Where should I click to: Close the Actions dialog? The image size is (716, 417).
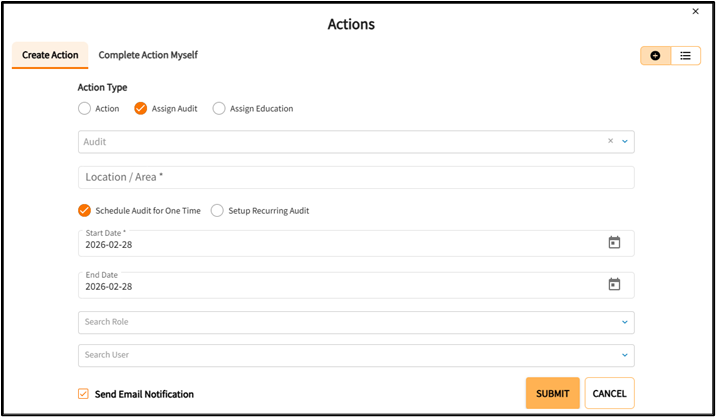pyautogui.click(x=696, y=12)
